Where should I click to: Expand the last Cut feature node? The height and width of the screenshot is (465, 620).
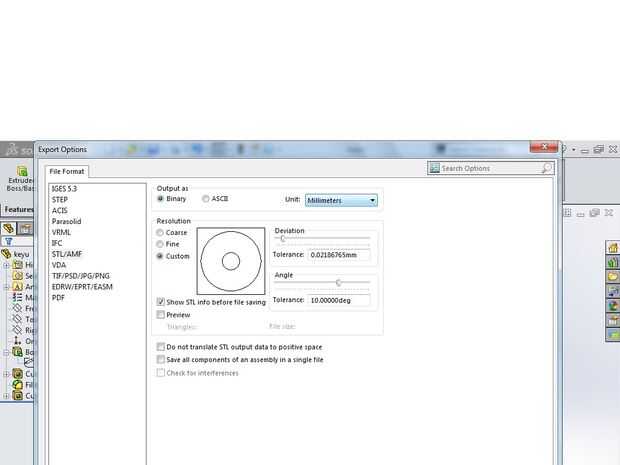click(6, 395)
